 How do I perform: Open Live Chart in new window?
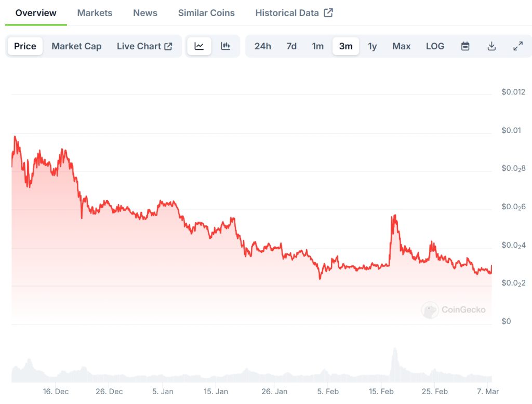[x=144, y=46]
